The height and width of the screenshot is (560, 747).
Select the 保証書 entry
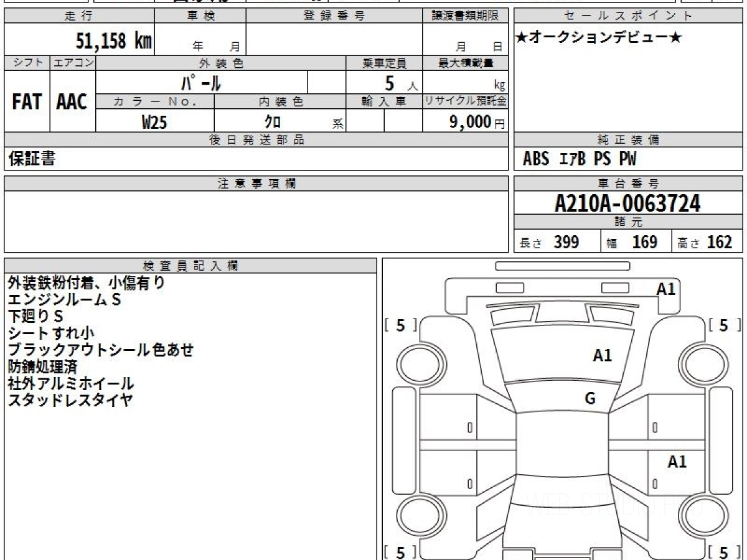tap(32, 159)
